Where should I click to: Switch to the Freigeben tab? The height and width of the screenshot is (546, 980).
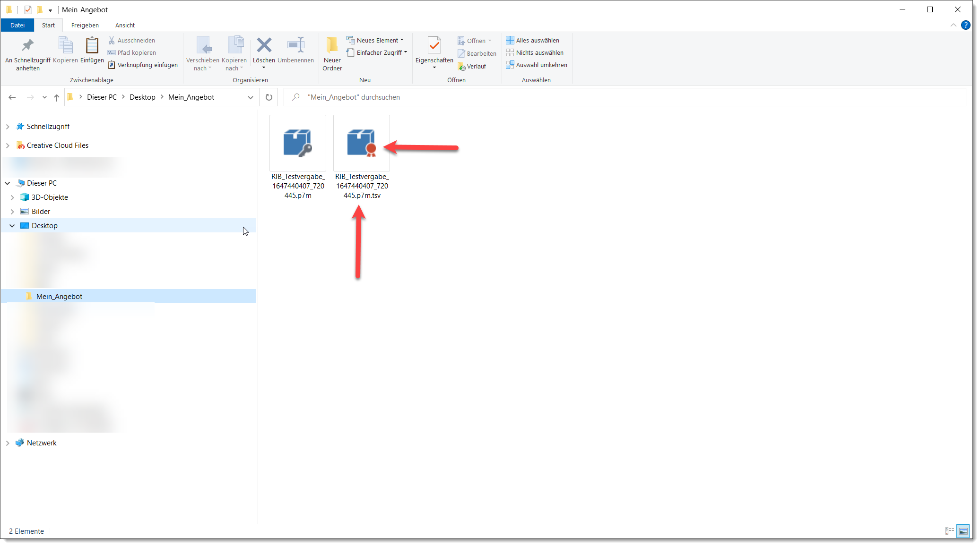pos(85,26)
